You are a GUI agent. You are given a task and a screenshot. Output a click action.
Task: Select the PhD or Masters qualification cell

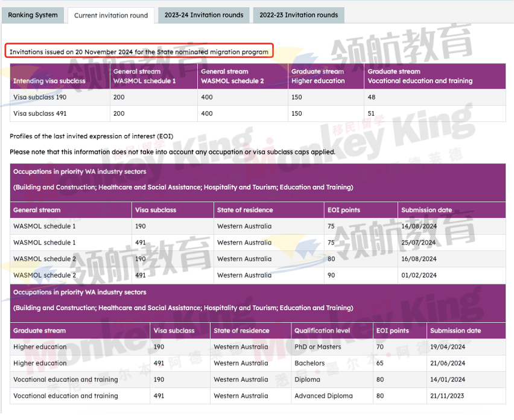coord(318,347)
